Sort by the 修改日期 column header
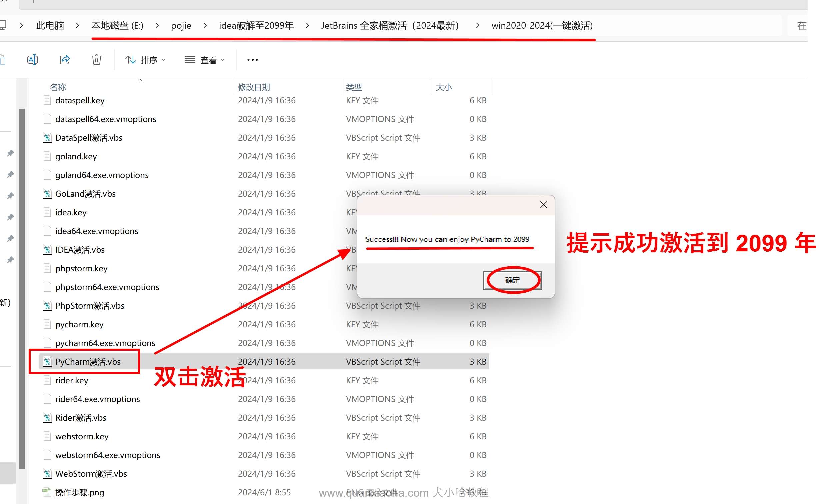 (254, 87)
